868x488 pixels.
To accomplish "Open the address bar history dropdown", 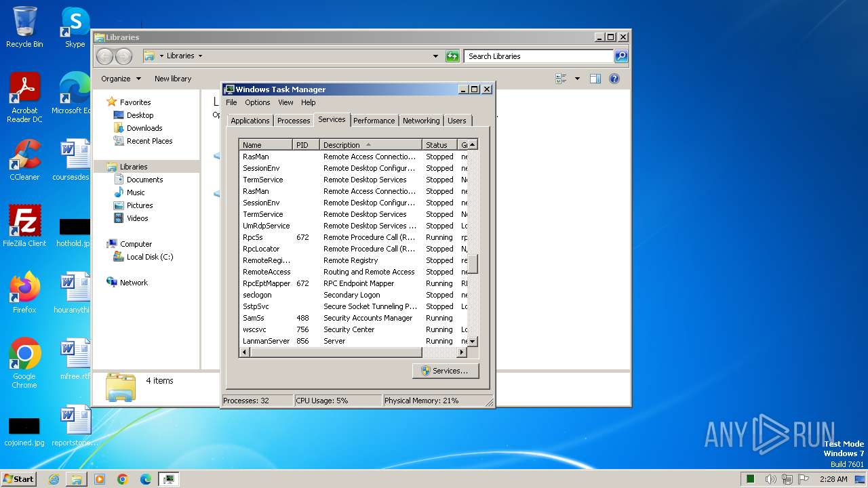I will 435,56.
